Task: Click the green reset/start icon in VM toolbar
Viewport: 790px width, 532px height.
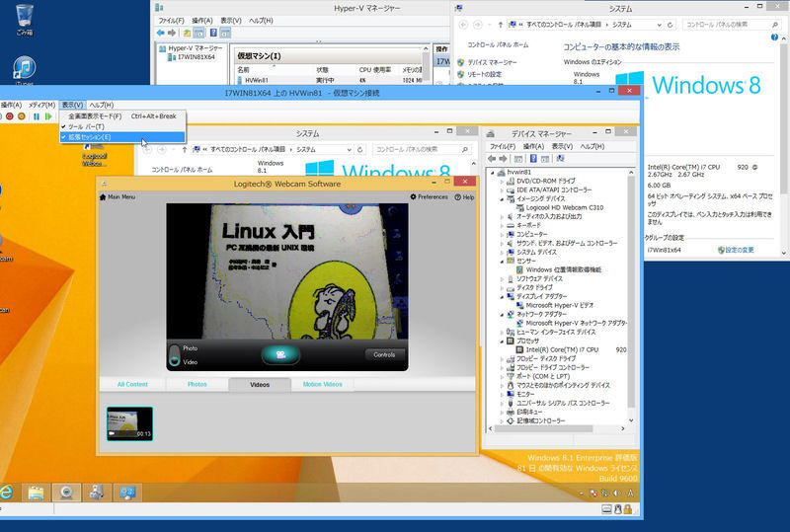Action: click(48, 116)
